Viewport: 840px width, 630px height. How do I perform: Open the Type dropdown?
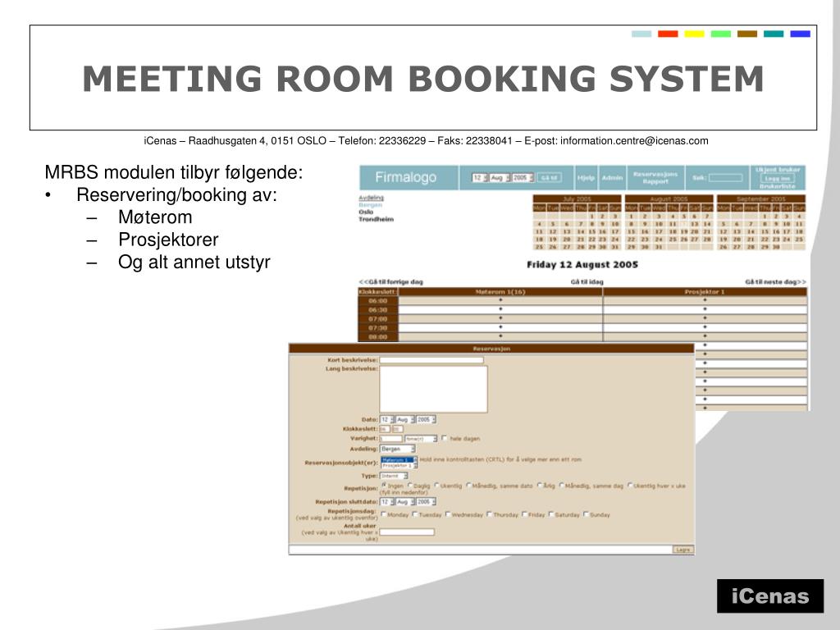394,476
